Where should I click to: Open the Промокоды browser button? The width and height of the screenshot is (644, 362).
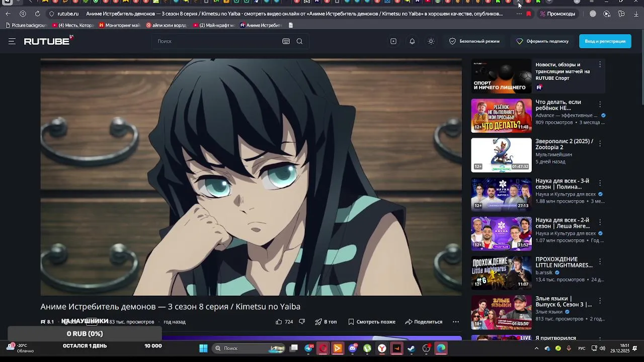click(x=557, y=14)
